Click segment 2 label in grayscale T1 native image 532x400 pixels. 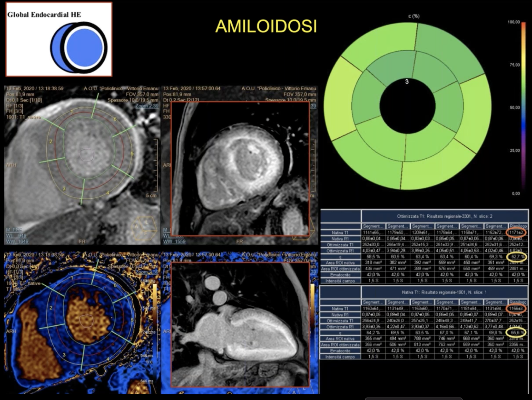click(x=51, y=141)
